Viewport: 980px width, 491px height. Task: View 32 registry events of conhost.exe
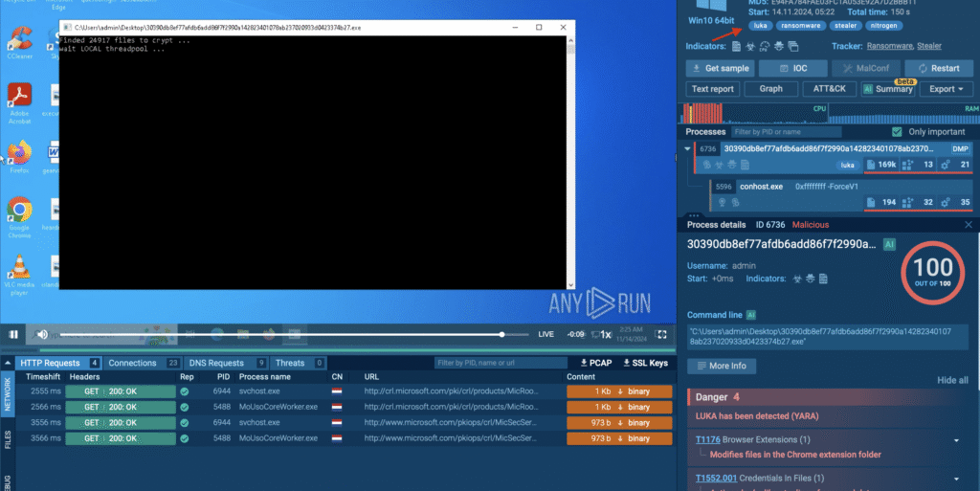pos(919,202)
